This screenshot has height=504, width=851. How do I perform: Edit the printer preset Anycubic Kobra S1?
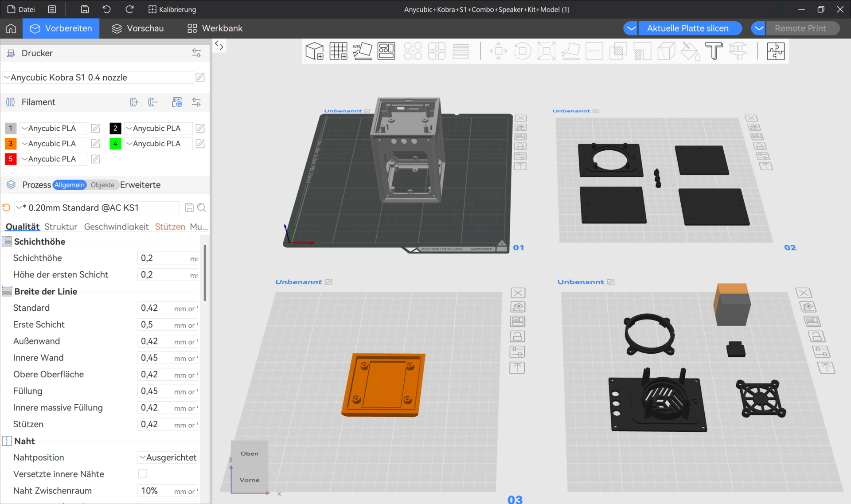click(x=200, y=77)
